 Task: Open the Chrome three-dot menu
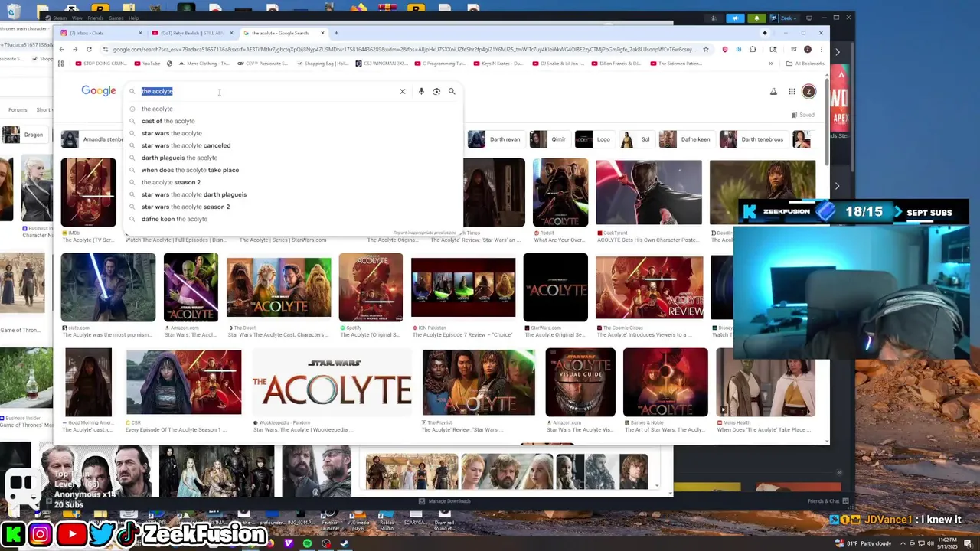[x=820, y=49]
